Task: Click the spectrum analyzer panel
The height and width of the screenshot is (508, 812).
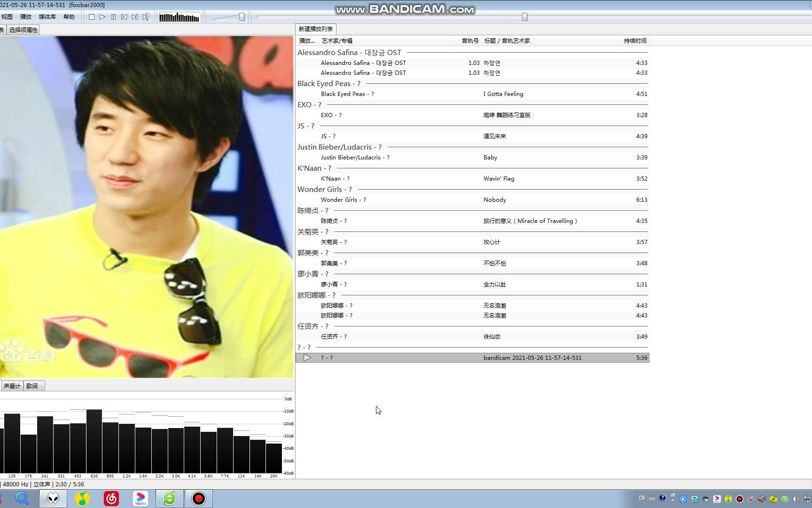Action: pos(147,436)
